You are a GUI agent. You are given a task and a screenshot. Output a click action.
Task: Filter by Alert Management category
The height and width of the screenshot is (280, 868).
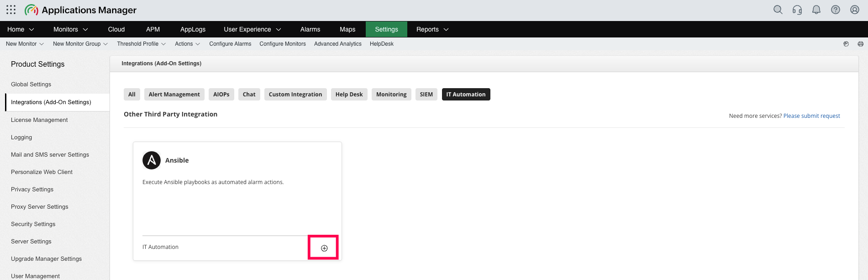click(174, 95)
